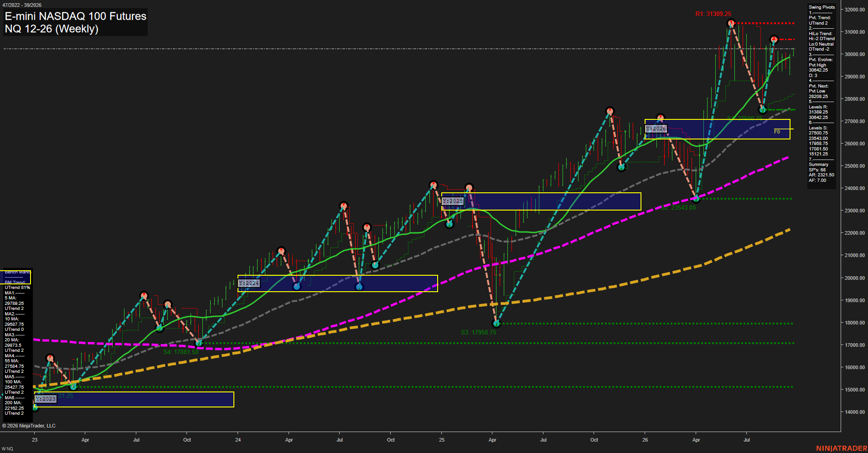Click the 22162.25 MA value
Screen dimensions: 868x453
pos(14,408)
